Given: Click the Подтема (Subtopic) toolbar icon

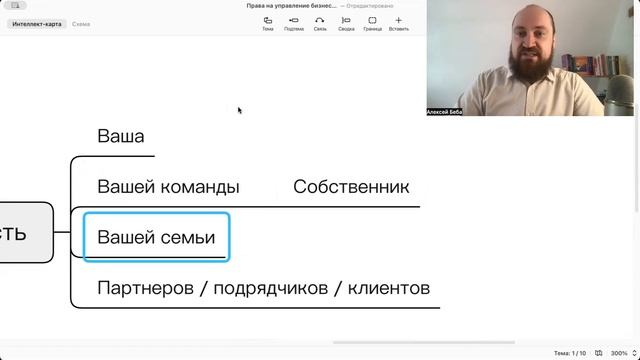Looking at the screenshot, I should (294, 24).
